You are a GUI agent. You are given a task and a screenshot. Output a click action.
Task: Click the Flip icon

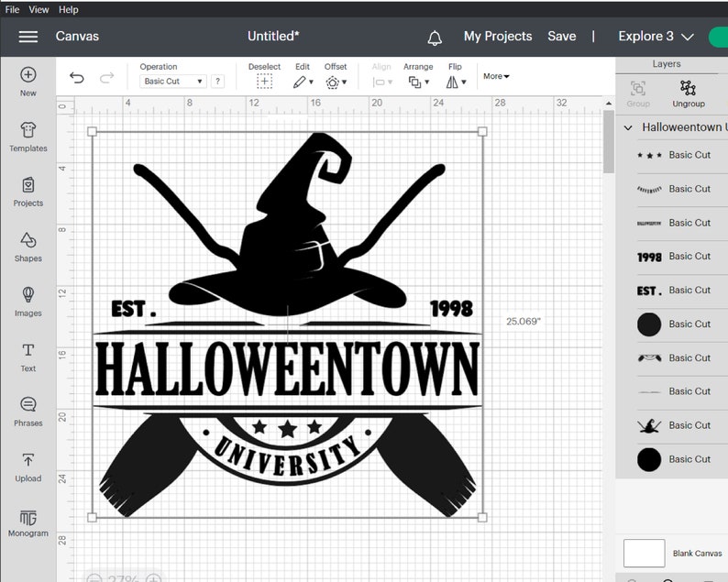[452, 82]
